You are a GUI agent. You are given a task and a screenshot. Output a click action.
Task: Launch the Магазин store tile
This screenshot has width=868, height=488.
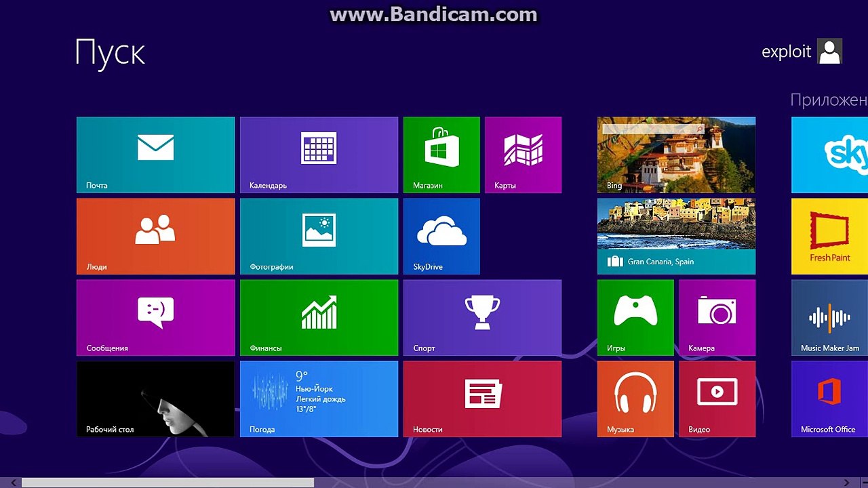pyautogui.click(x=441, y=155)
